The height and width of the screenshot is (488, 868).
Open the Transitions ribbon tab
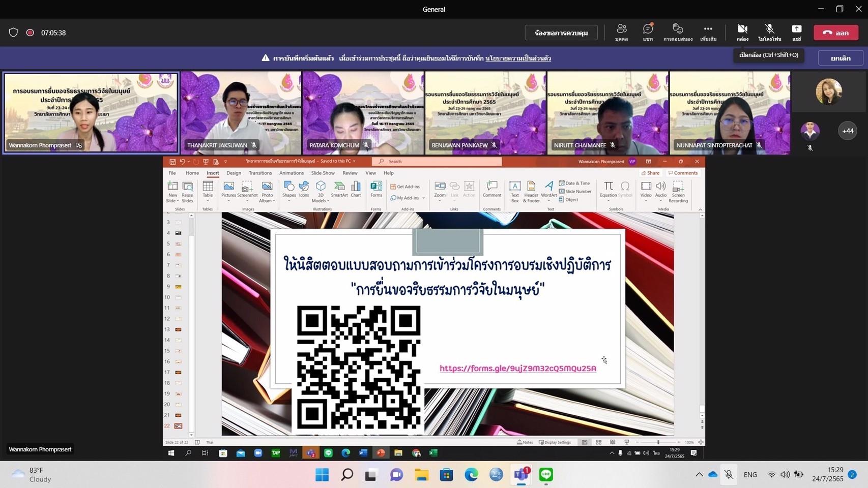click(260, 173)
